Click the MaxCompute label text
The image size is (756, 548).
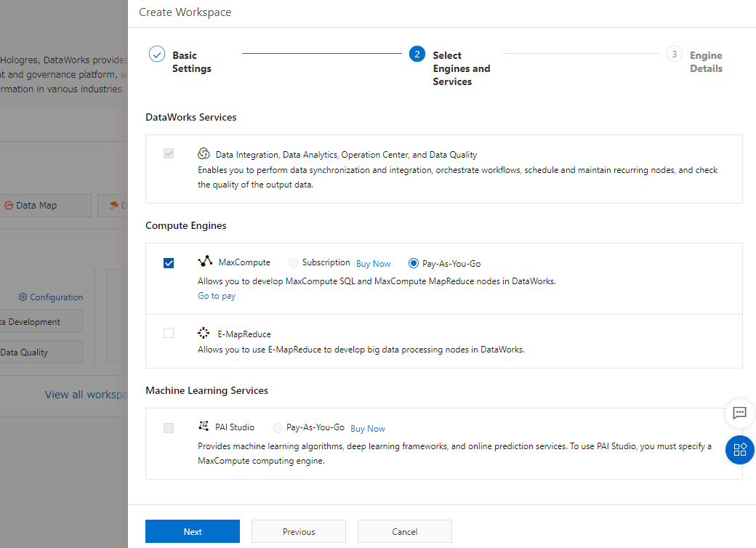tap(244, 262)
